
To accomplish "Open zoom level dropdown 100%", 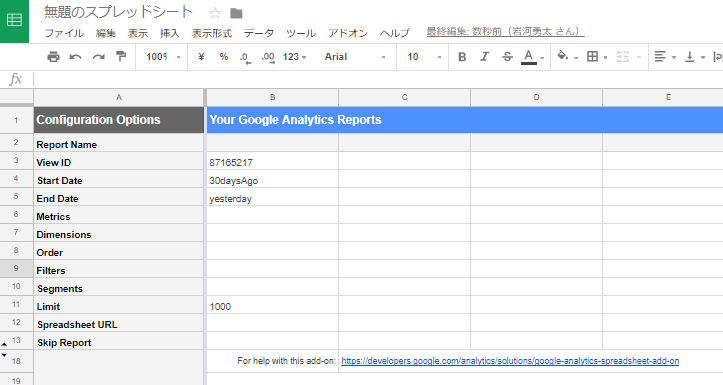I will (x=163, y=57).
